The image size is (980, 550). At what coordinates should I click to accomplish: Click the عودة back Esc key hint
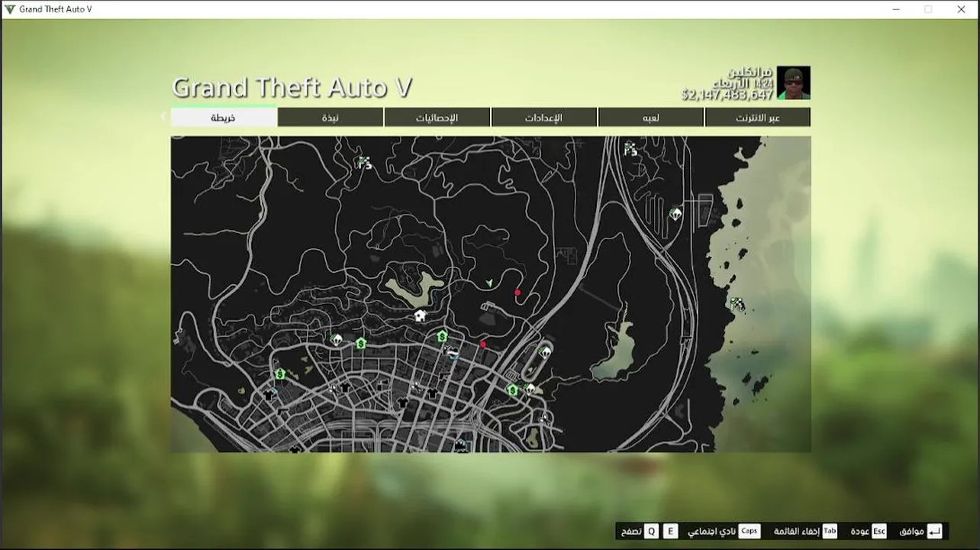(x=869, y=532)
